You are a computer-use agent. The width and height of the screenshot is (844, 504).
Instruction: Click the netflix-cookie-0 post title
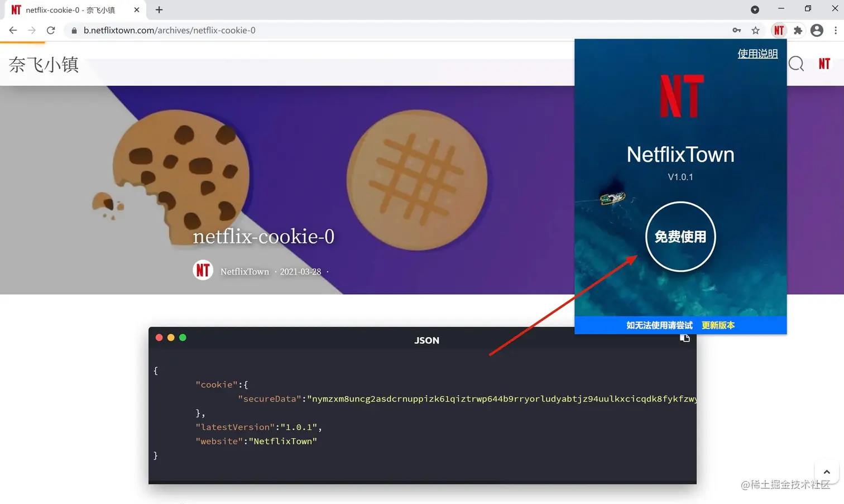click(263, 236)
